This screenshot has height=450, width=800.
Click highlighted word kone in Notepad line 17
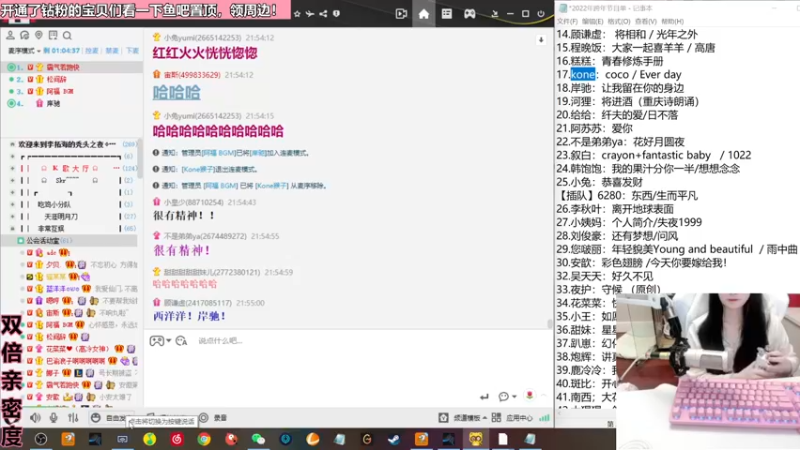pos(583,74)
